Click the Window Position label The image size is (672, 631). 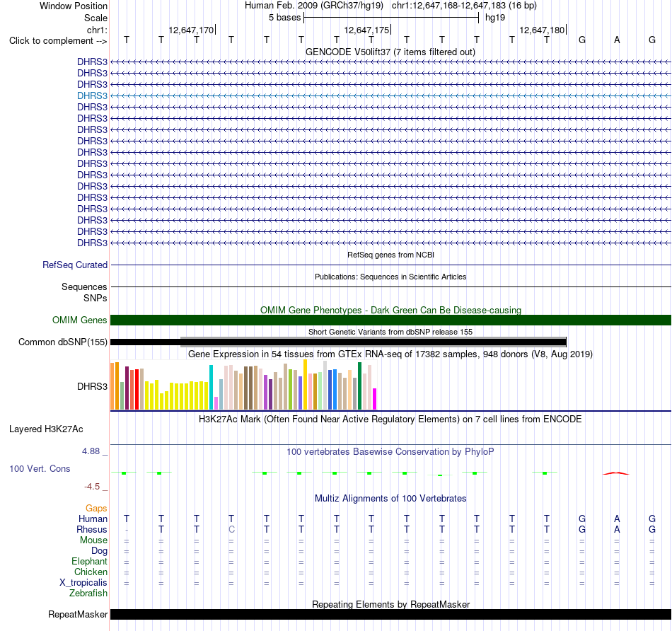point(74,6)
